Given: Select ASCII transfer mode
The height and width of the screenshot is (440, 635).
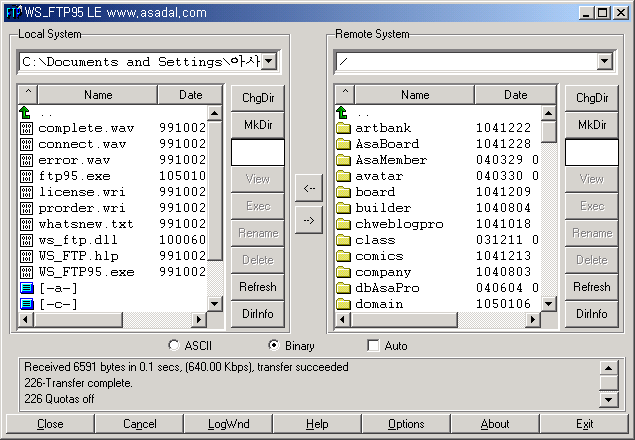Looking at the screenshot, I should click(x=174, y=346).
